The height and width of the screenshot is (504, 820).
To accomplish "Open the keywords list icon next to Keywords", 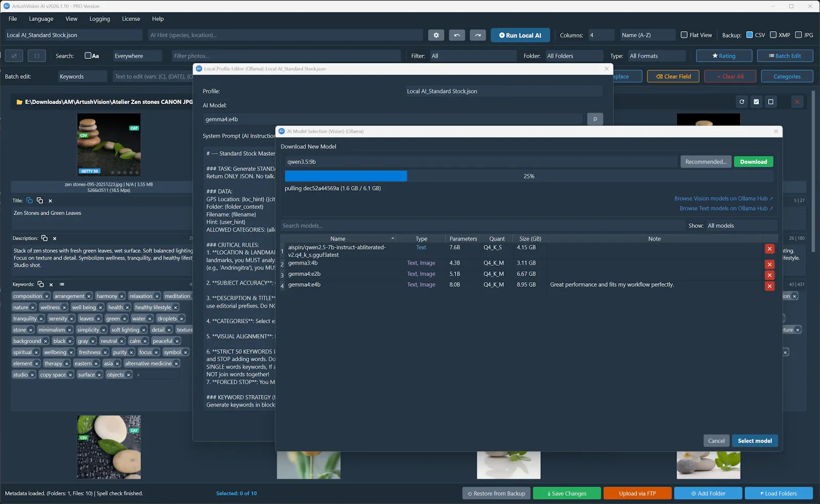I will 62,284.
